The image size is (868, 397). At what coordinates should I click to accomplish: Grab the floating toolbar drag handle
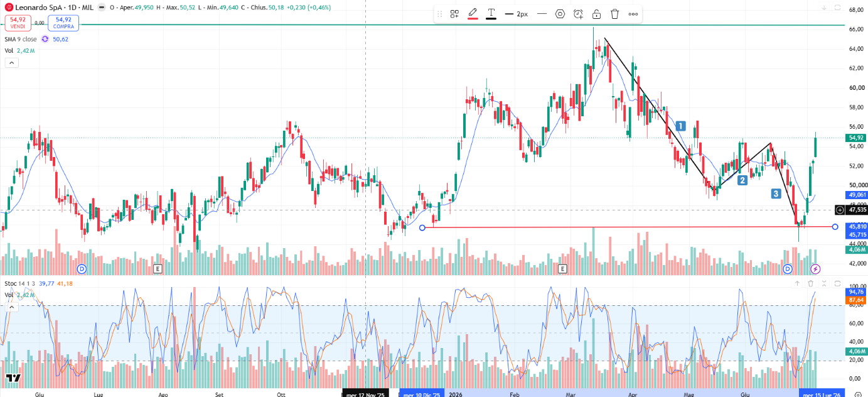click(x=440, y=14)
